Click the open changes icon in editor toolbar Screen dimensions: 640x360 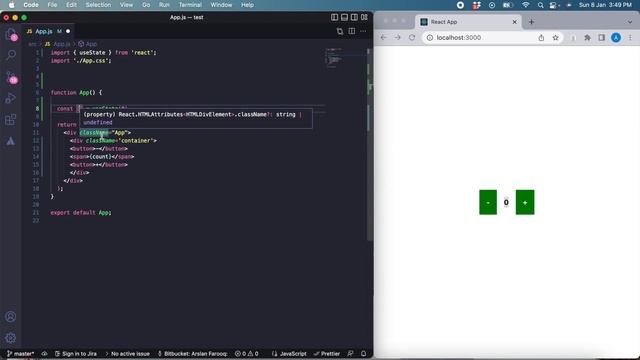pyautogui.click(x=340, y=31)
